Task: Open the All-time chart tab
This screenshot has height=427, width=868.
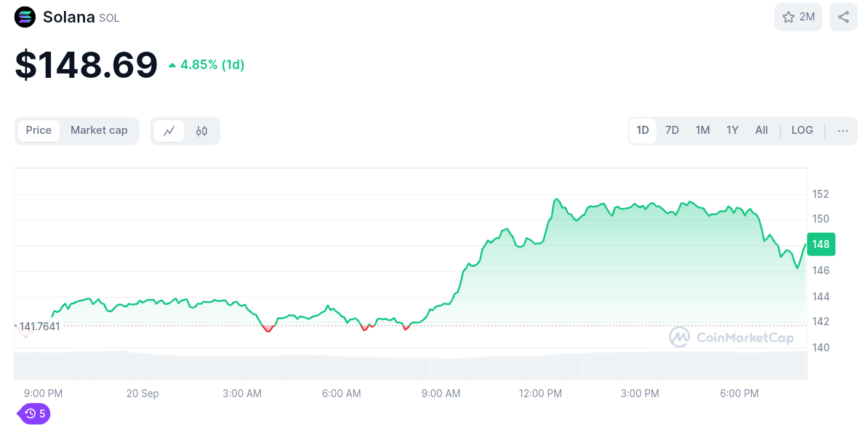Action: pyautogui.click(x=761, y=130)
